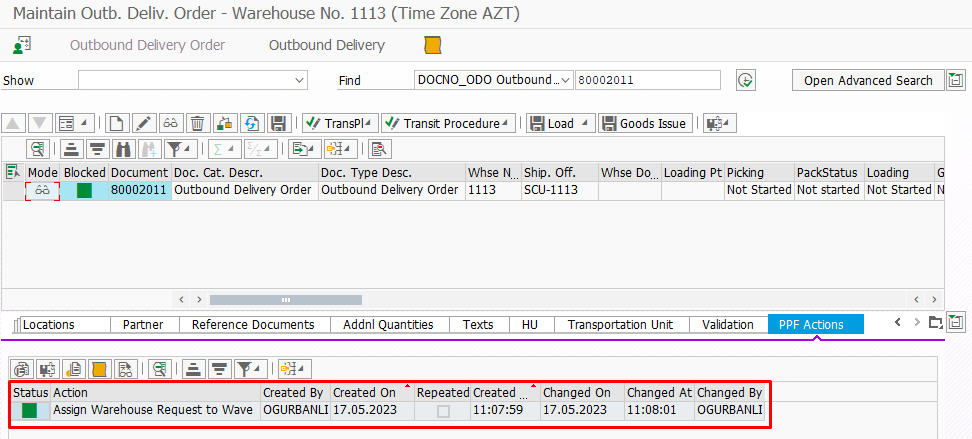Open the Transportation Unit tab
Image resolution: width=972 pixels, height=439 pixels.
point(621,324)
